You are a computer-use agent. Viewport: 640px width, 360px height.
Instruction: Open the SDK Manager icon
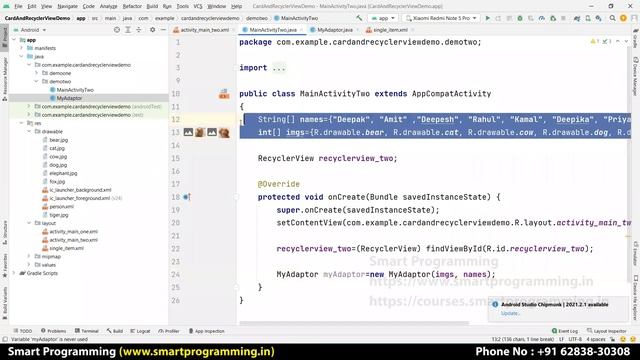pyautogui.click(x=598, y=18)
